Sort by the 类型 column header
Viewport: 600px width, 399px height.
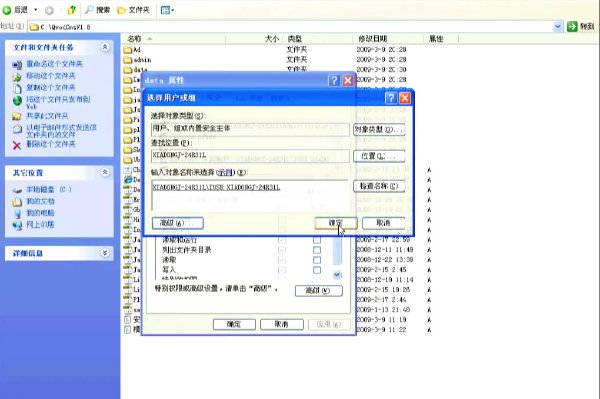[x=319, y=39]
